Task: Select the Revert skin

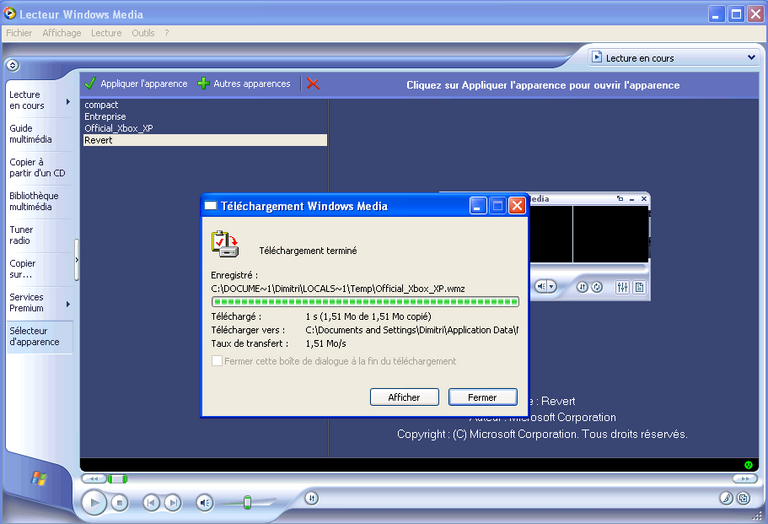Action: pyautogui.click(x=205, y=140)
